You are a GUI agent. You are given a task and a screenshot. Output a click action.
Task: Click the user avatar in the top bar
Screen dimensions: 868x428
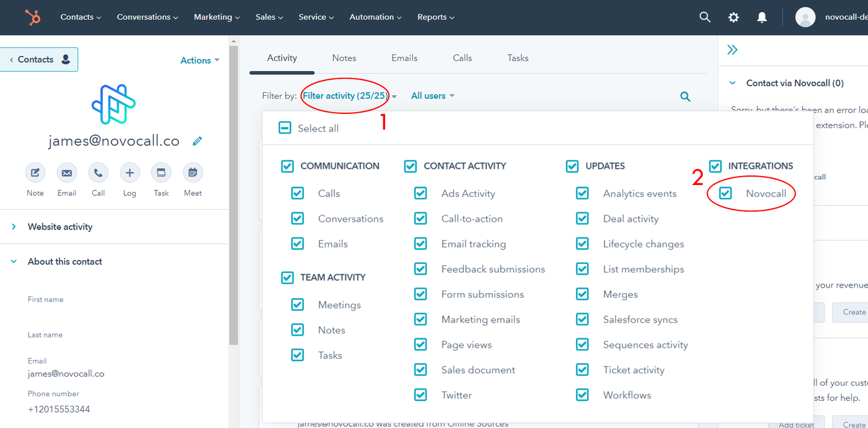click(x=805, y=17)
